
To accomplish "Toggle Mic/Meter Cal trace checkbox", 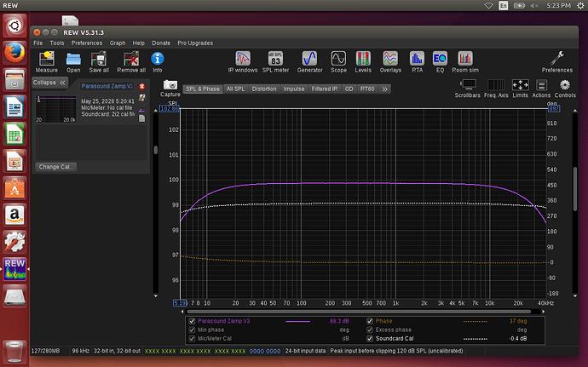I will click(192, 338).
